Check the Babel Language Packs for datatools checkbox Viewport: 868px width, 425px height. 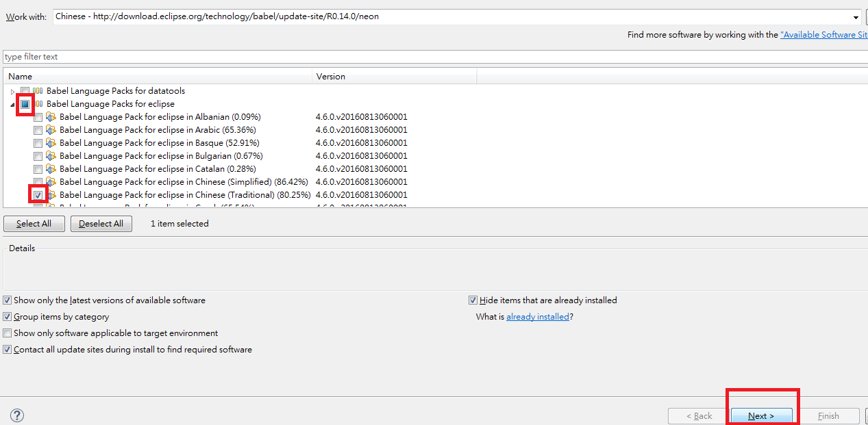click(25, 91)
